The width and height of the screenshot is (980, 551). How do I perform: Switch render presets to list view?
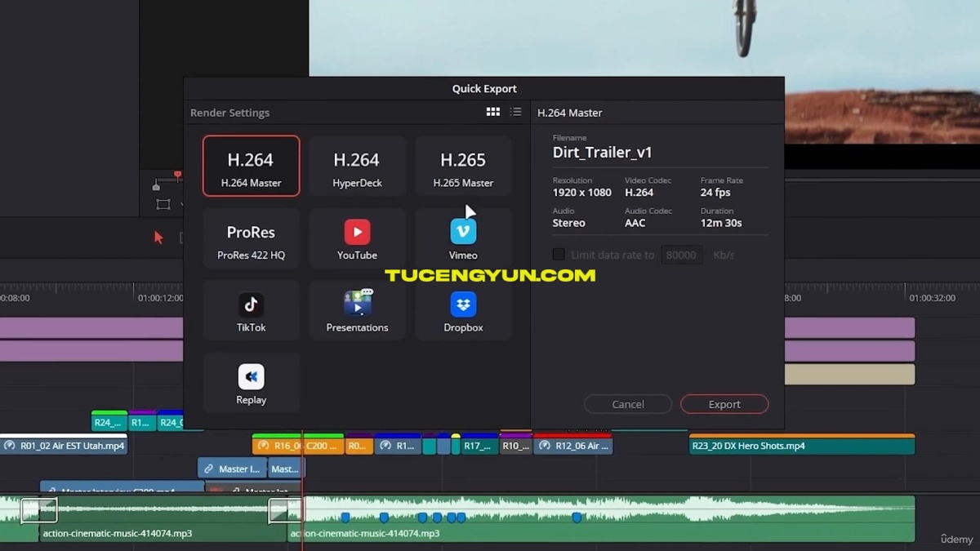click(x=515, y=112)
